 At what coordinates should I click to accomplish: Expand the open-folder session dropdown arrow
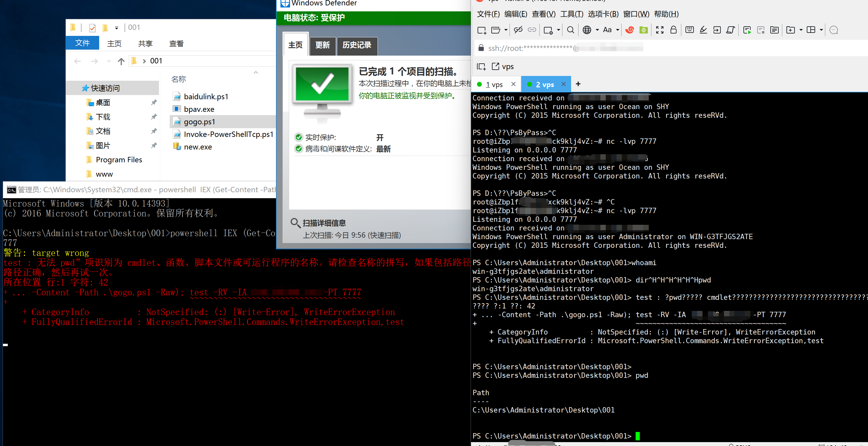(506, 30)
